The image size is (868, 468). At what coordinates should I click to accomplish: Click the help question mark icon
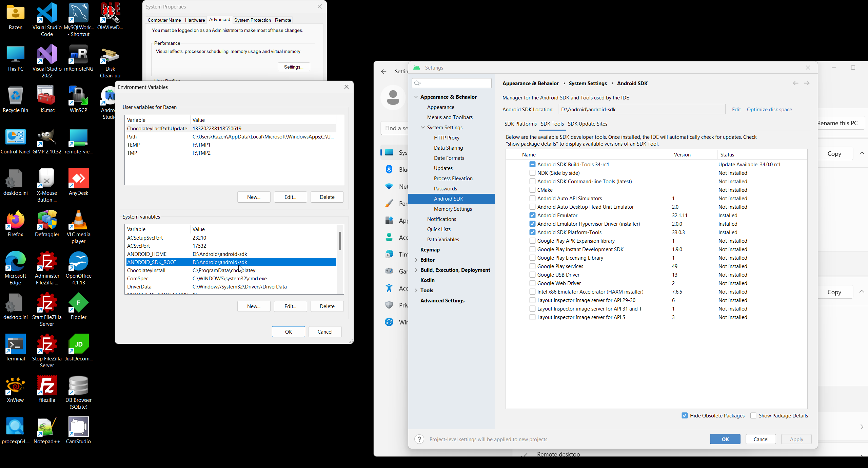[419, 439]
